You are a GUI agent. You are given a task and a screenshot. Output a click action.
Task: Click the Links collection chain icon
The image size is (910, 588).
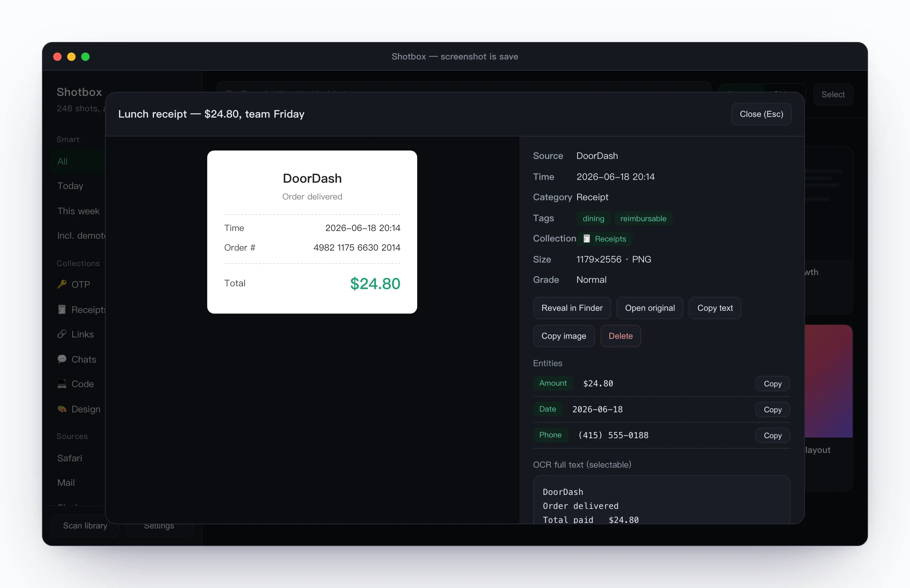pyautogui.click(x=62, y=334)
